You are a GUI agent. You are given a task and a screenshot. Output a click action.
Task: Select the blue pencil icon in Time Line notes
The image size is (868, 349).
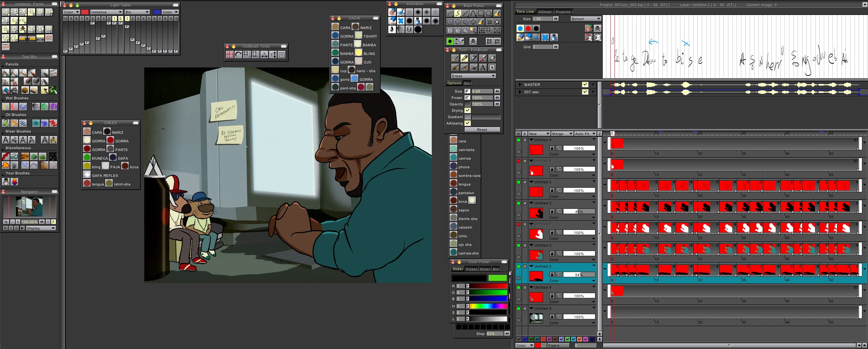(520, 37)
